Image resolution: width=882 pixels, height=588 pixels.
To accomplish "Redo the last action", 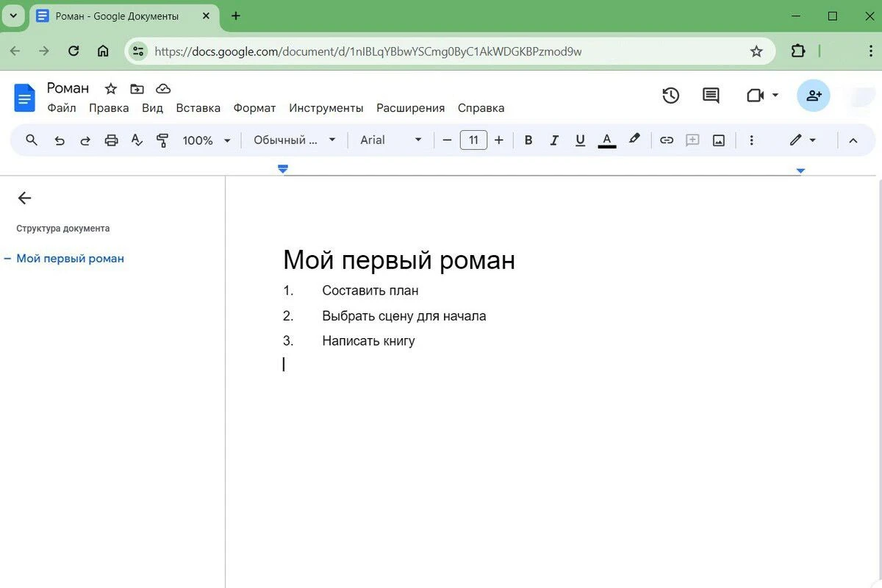I will click(x=85, y=140).
